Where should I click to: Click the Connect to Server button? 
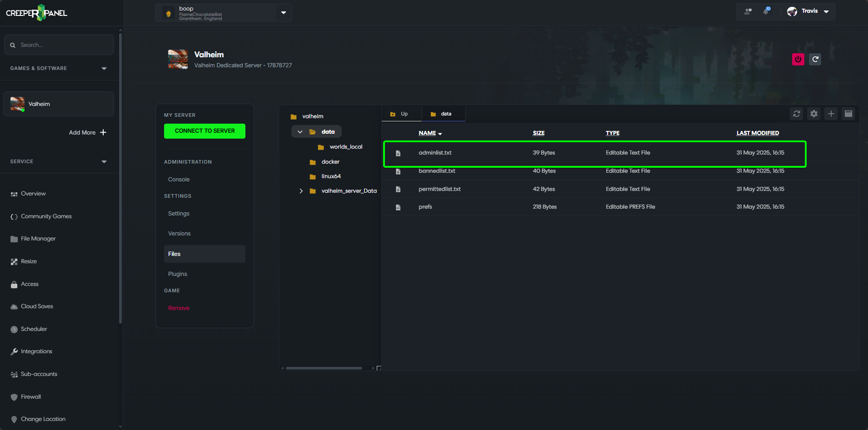(x=205, y=131)
